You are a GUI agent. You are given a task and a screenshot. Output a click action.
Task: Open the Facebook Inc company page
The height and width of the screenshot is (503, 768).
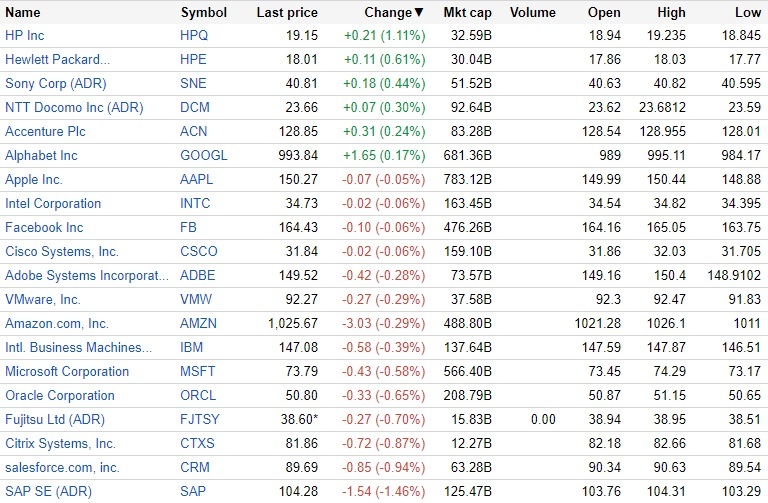pyautogui.click(x=44, y=228)
